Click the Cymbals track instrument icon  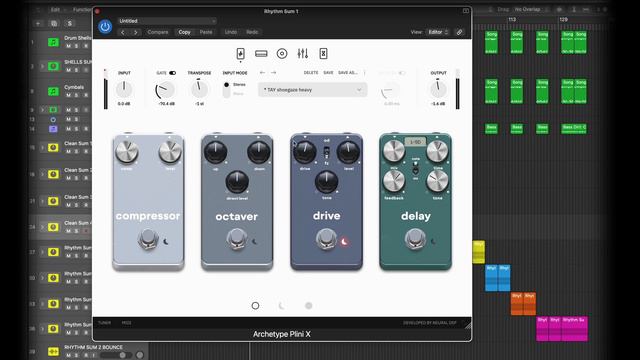pos(53,91)
